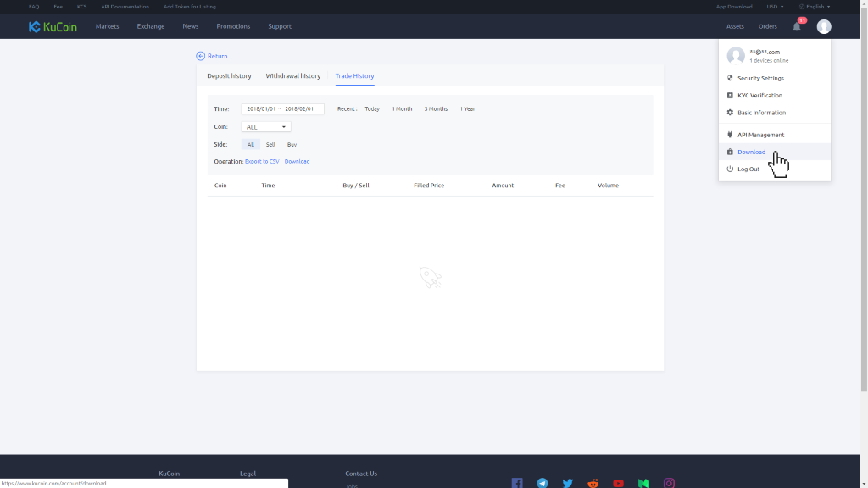Select Log Out in the account menu
This screenshot has width=868, height=488.
[x=748, y=169]
